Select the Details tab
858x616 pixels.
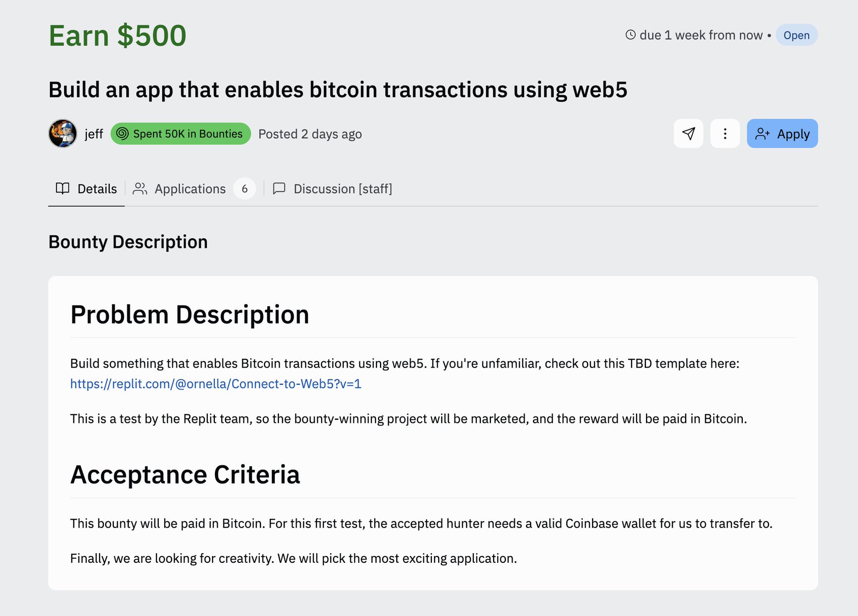click(97, 189)
